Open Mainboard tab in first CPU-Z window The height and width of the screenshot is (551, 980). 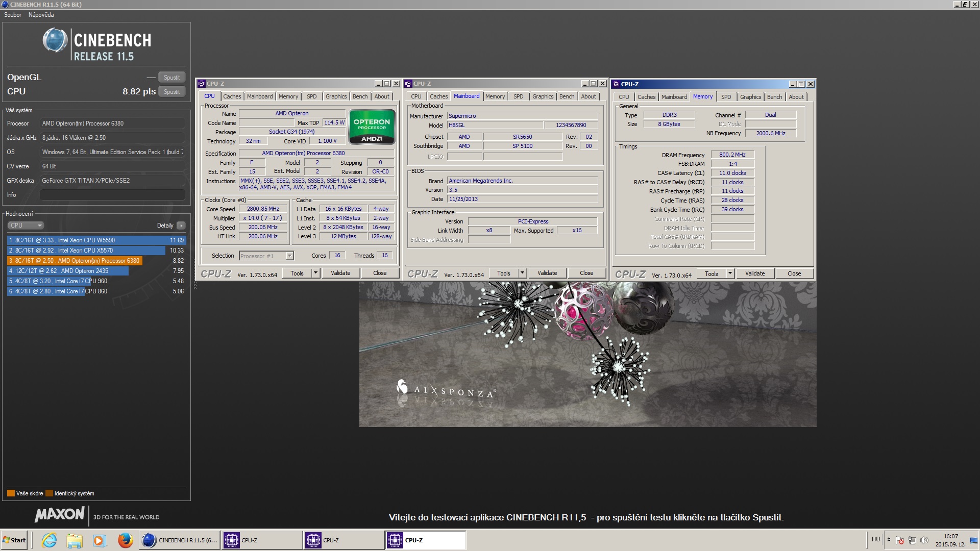(x=260, y=96)
